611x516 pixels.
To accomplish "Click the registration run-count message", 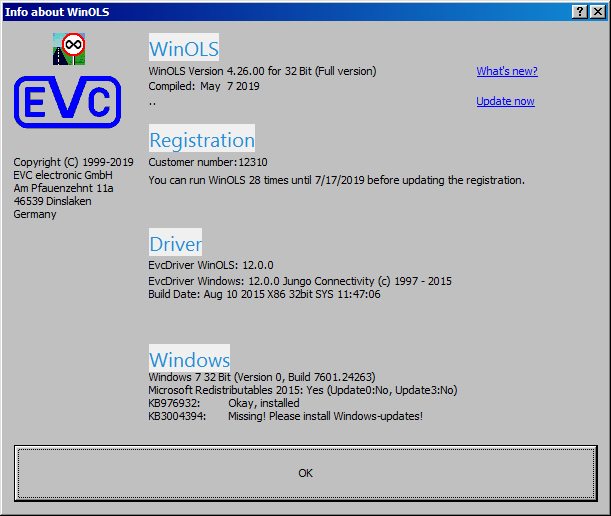I will point(336,180).
